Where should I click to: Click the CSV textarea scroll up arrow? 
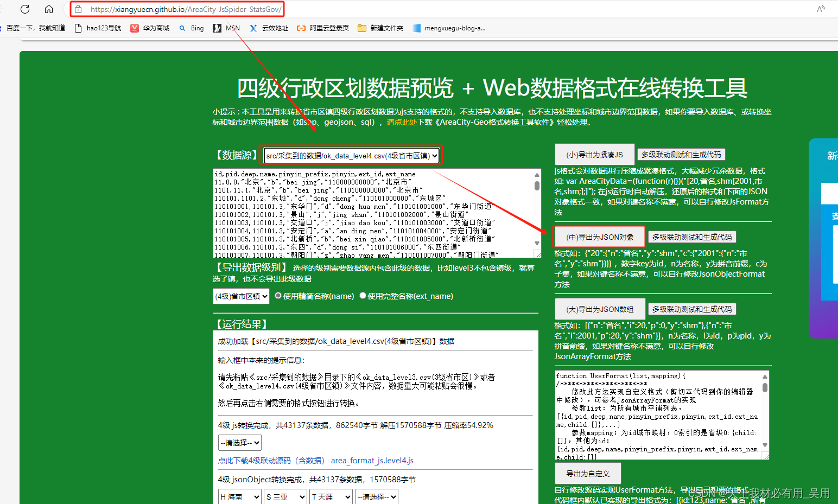click(x=537, y=175)
